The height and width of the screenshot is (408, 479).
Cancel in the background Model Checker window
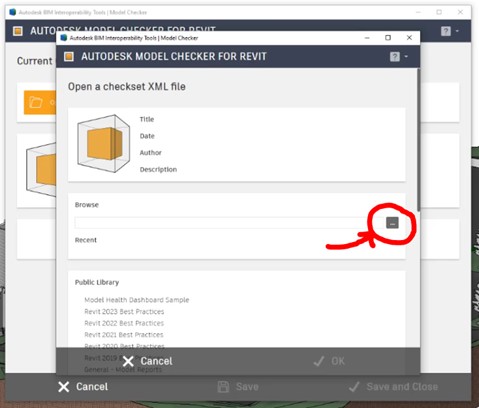pos(83,387)
